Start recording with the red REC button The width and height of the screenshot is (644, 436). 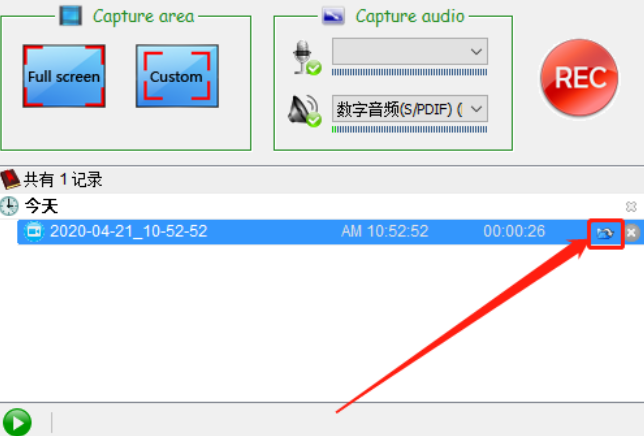coord(580,78)
